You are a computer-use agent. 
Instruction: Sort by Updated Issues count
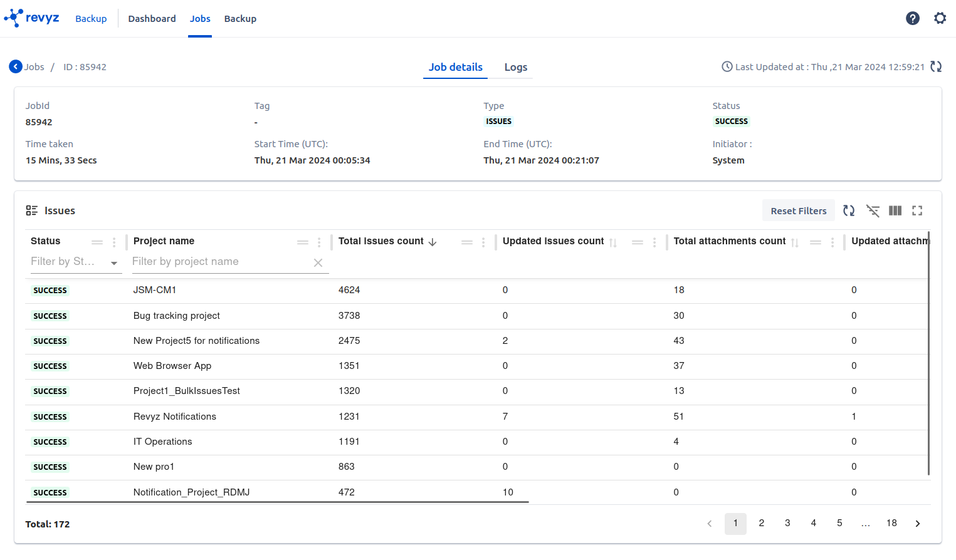click(x=613, y=242)
